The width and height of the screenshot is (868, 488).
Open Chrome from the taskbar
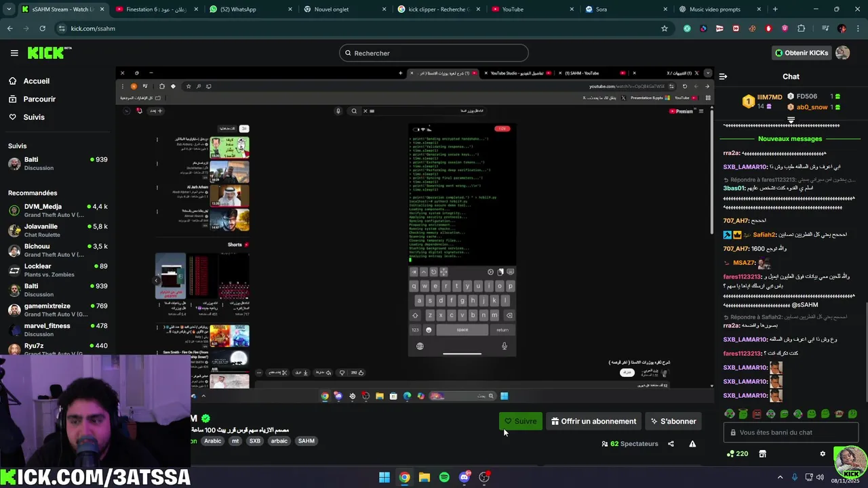point(404,477)
